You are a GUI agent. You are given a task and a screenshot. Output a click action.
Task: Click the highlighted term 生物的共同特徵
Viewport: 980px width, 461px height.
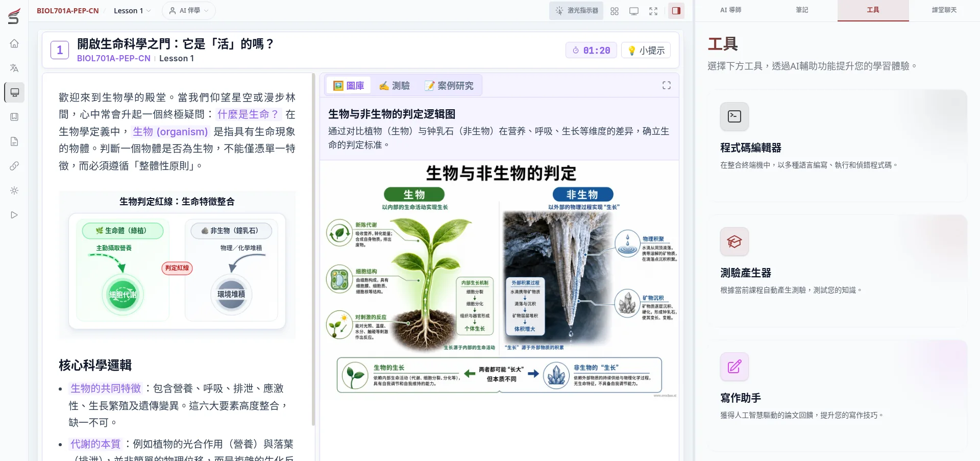click(x=106, y=389)
